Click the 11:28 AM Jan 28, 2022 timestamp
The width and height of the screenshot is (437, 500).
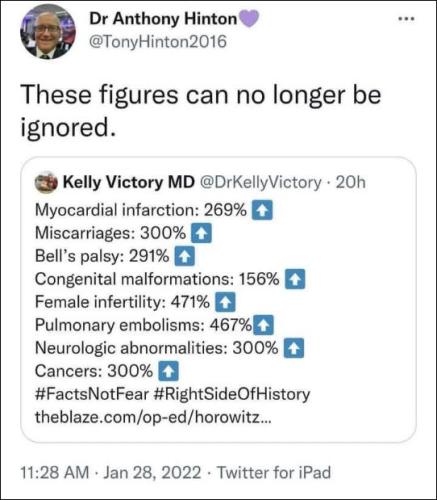(111, 472)
